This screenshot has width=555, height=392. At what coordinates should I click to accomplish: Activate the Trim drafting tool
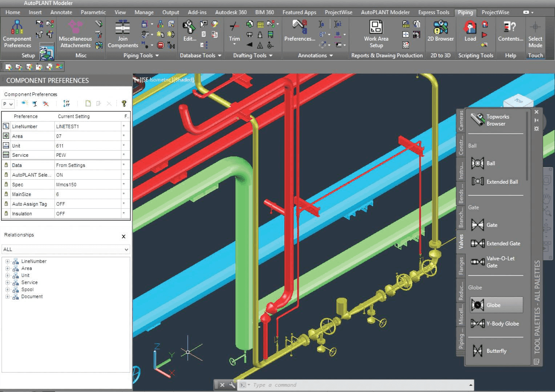coord(234,33)
